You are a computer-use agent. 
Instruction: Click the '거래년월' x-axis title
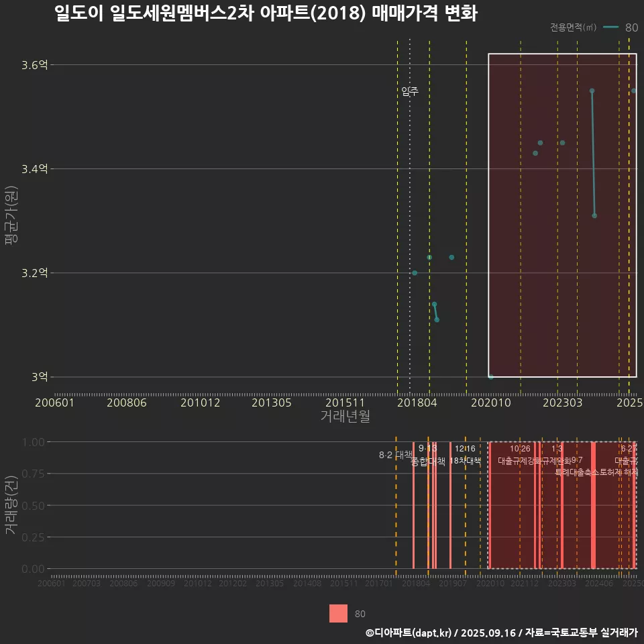click(345, 416)
